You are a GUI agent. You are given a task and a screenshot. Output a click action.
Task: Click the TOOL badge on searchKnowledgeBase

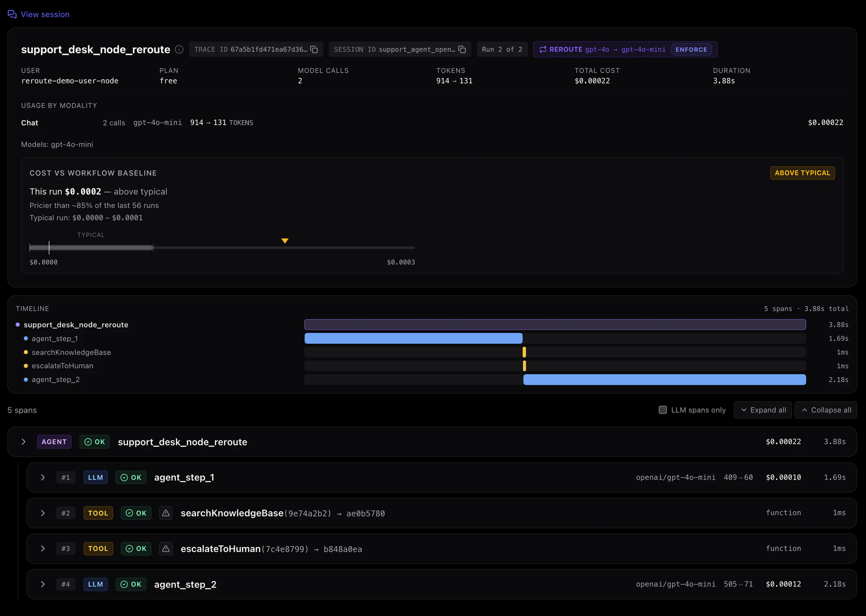tap(98, 513)
